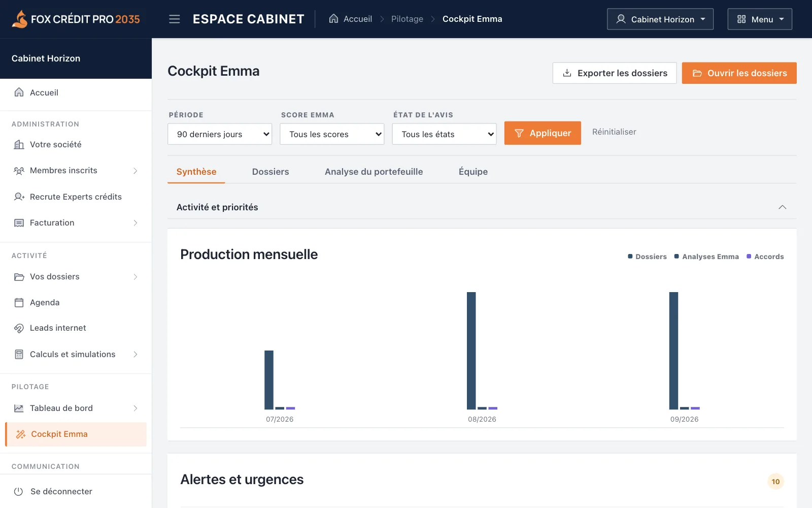
Task: Click the Accueil house icon in the sidebar
Action: 19,92
